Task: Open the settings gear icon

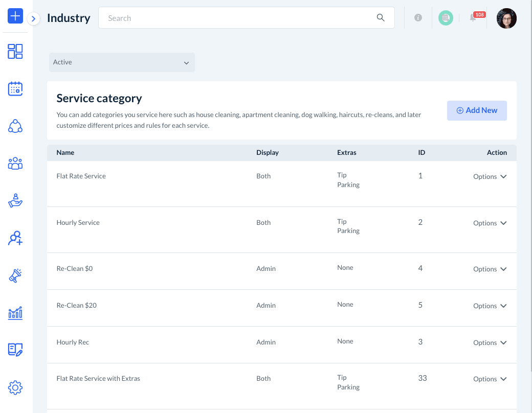Action: 15,388
